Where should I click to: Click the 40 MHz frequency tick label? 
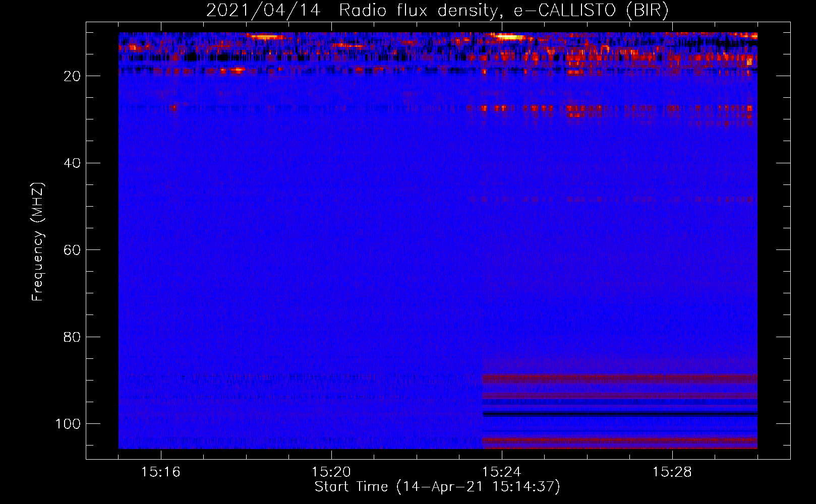coord(72,163)
